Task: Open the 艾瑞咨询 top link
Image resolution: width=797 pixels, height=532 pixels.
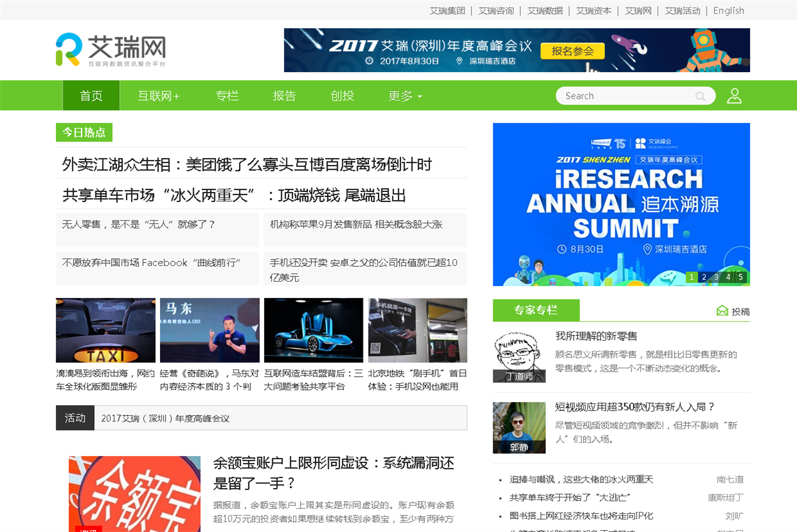Action: point(496,11)
